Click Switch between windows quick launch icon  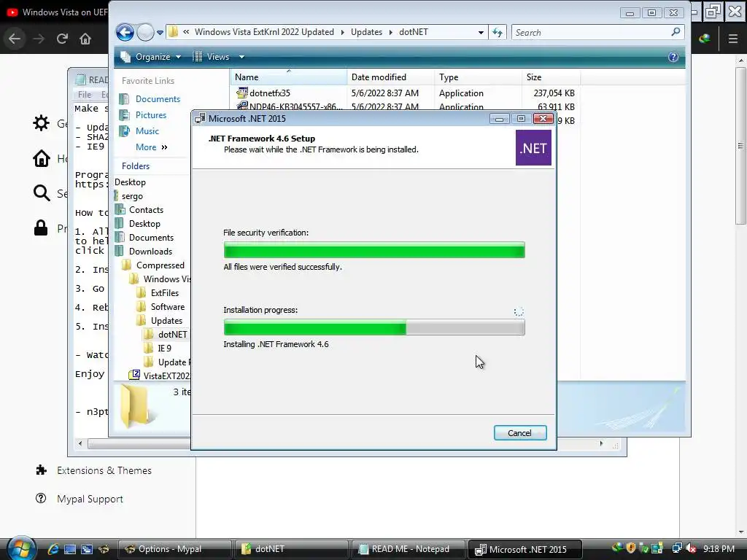[87, 549]
